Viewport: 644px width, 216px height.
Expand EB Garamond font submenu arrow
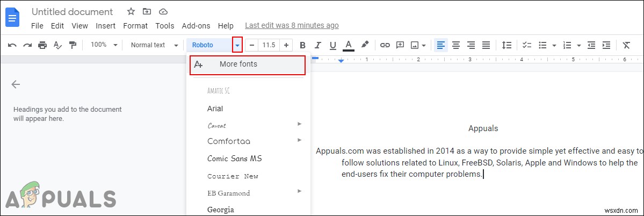point(300,191)
